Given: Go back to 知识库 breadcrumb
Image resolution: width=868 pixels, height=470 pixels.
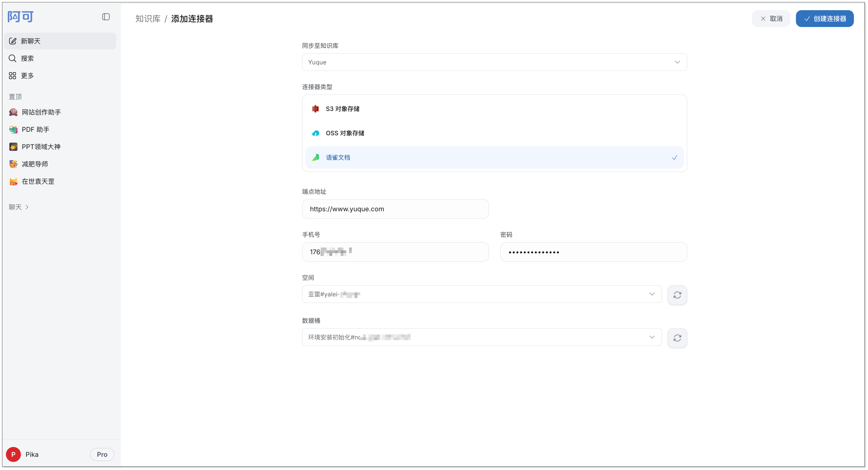Looking at the screenshot, I should pyautogui.click(x=148, y=19).
